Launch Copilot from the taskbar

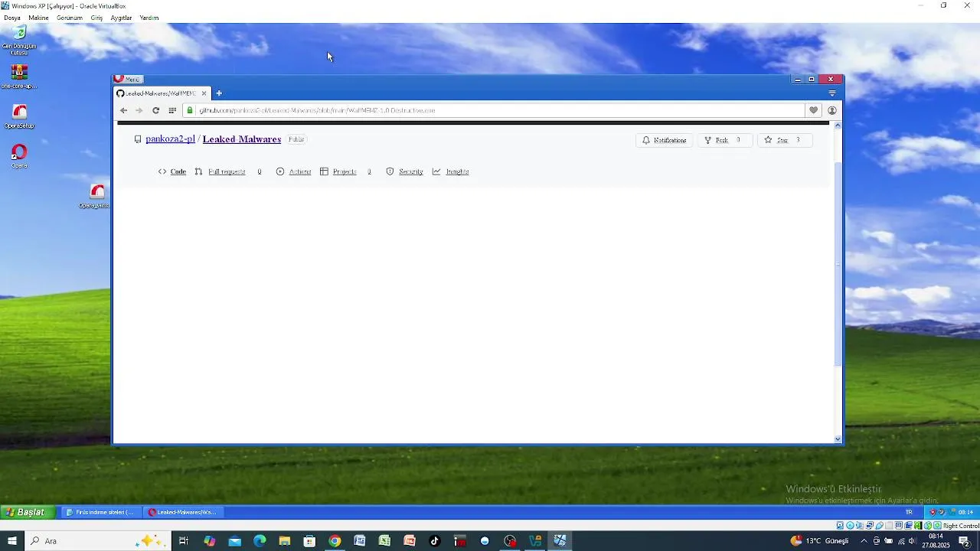[x=209, y=541]
